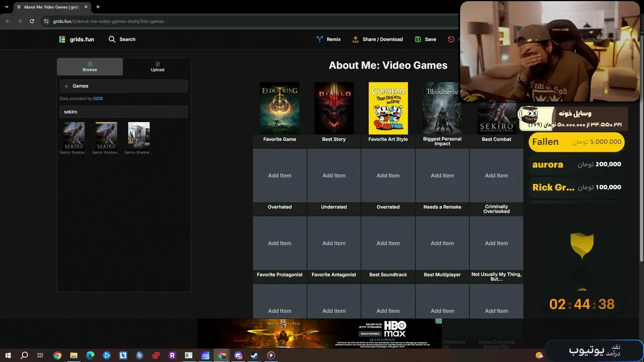Click the Save disk icon
This screenshot has width=644, height=362.
click(x=418, y=39)
